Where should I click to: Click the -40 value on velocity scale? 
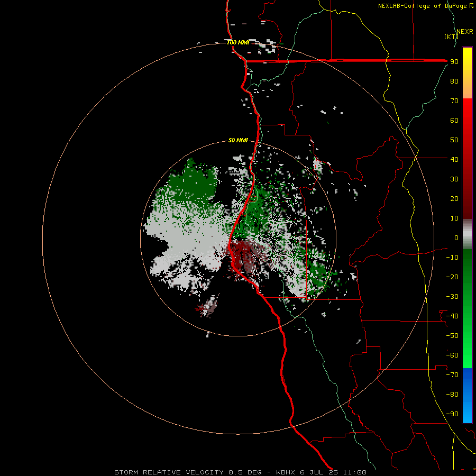point(452,316)
